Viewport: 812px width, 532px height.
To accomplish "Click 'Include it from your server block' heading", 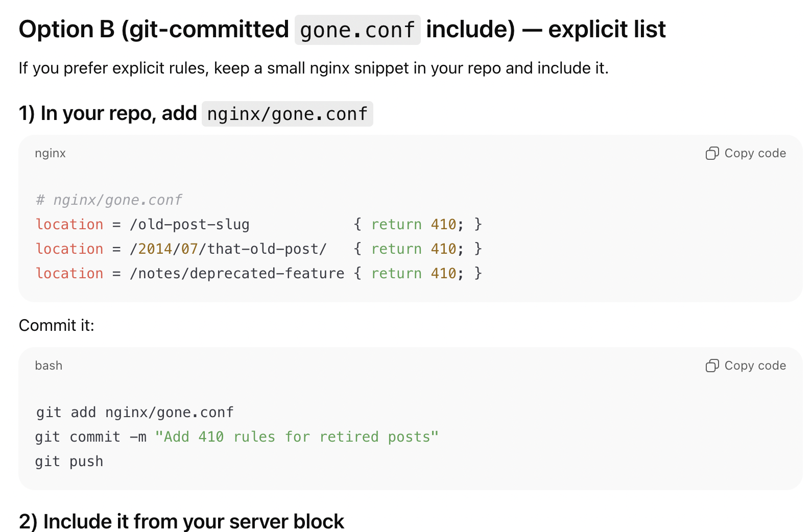I will pos(181,521).
